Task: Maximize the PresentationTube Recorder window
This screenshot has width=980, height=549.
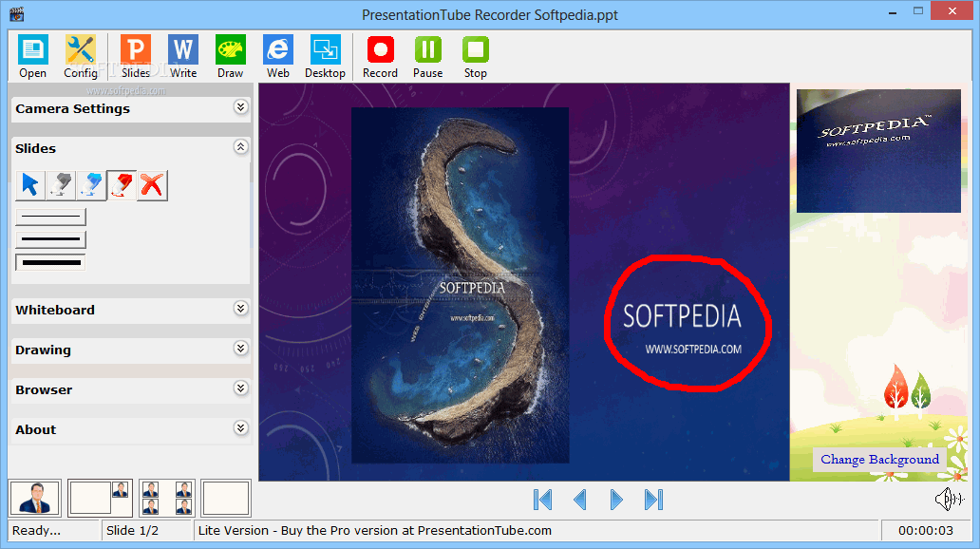Action: point(917,11)
